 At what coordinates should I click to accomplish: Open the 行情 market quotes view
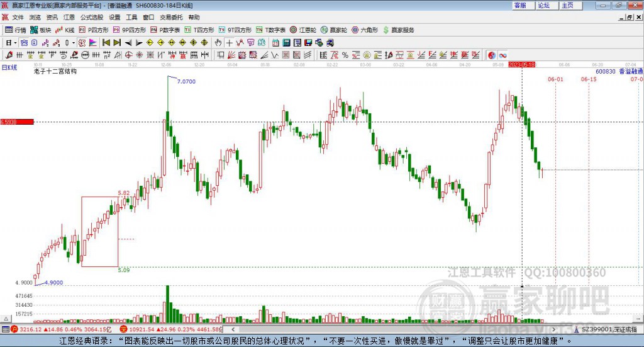[x=15, y=30]
